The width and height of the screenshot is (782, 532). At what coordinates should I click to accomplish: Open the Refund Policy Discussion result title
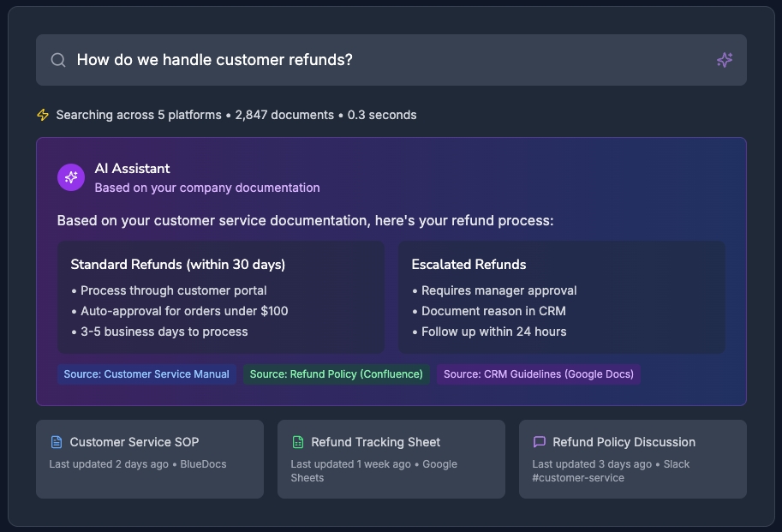point(624,442)
